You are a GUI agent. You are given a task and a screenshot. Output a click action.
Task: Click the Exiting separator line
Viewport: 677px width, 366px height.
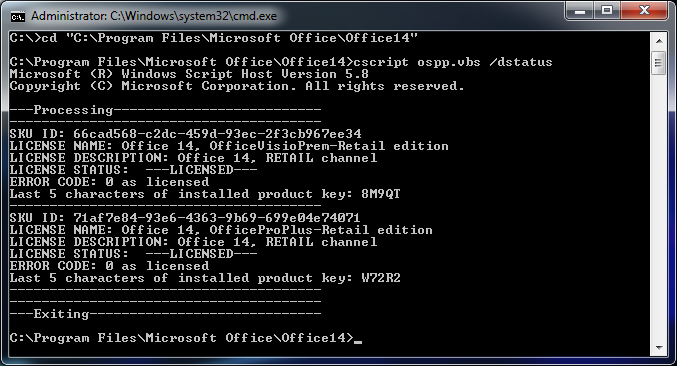[165, 314]
